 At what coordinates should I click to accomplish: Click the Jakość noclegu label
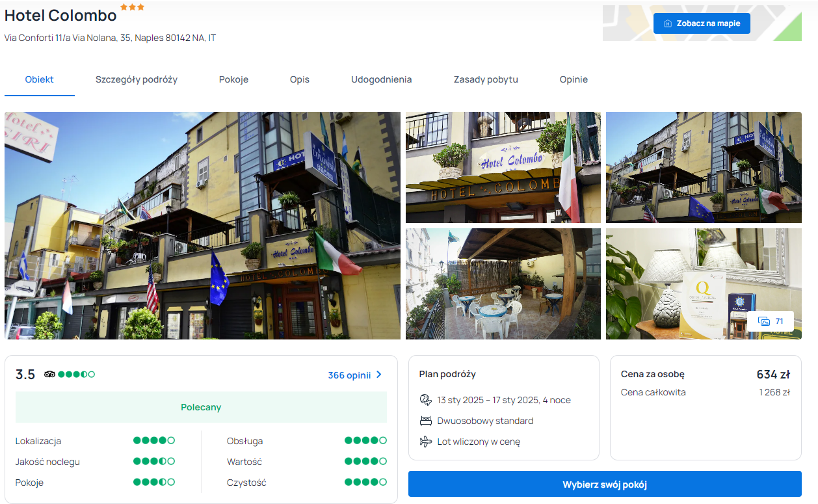point(47,462)
